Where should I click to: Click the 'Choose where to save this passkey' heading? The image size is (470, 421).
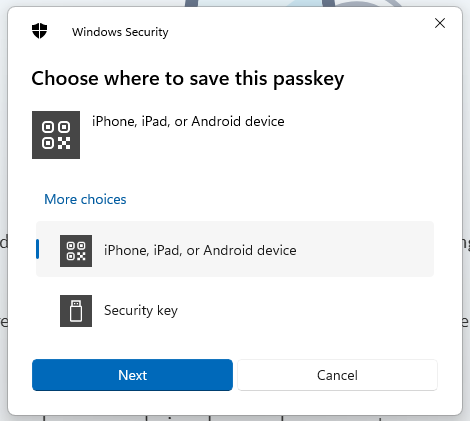click(x=188, y=79)
